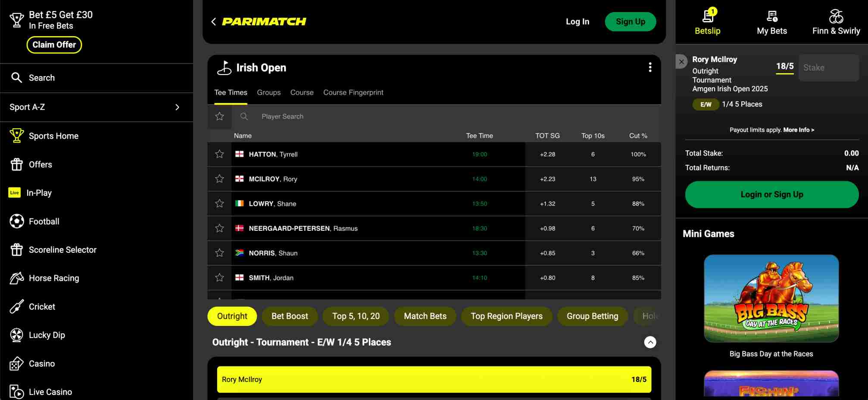
Task: Click the Log In link
Action: [577, 22]
